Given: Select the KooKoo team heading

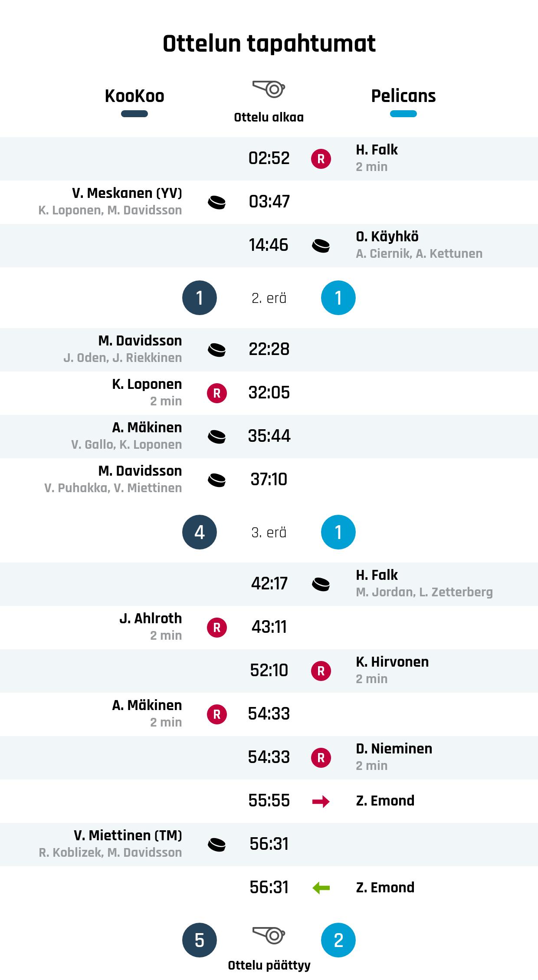Looking at the screenshot, I should pos(134,96).
